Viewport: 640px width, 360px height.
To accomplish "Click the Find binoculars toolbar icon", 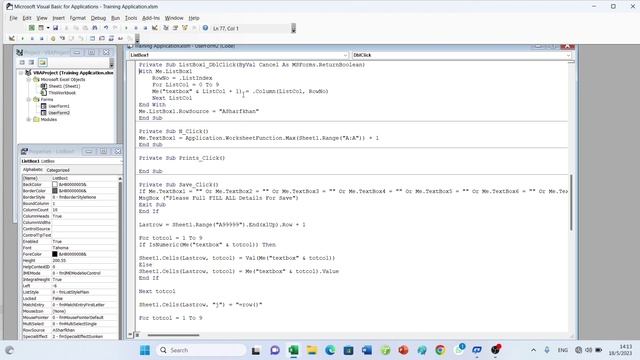I will [95, 28].
